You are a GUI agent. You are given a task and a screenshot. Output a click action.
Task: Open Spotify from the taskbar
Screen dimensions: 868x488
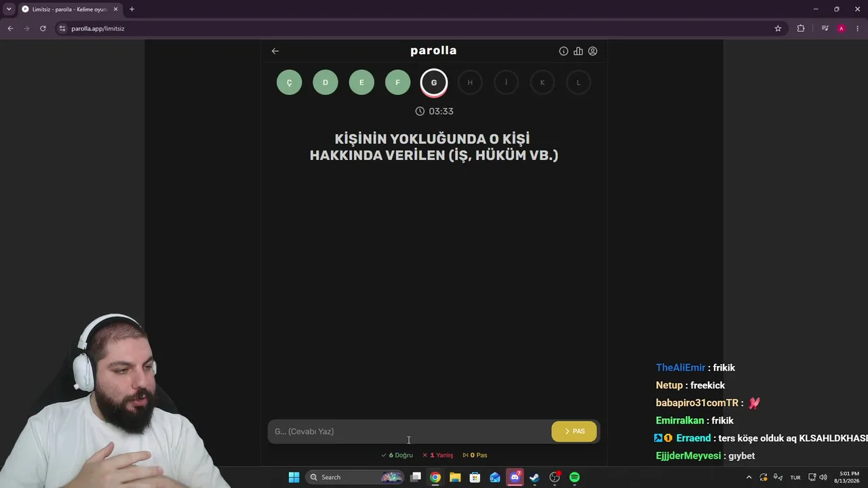click(x=574, y=477)
